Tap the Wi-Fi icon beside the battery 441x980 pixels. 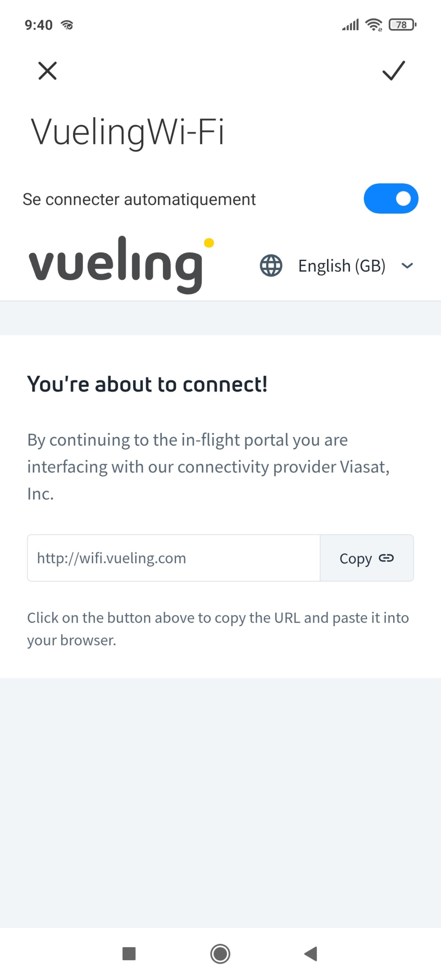[x=374, y=25]
